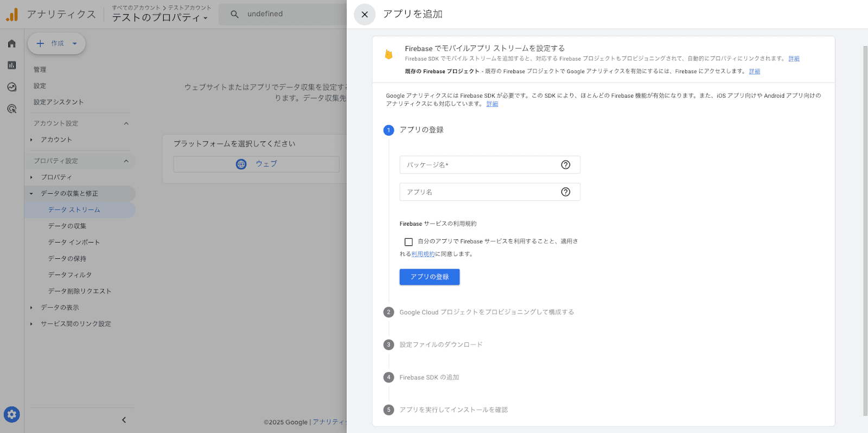The image size is (868, 433).
Task: Click the search magnifier icon
Action: (234, 14)
